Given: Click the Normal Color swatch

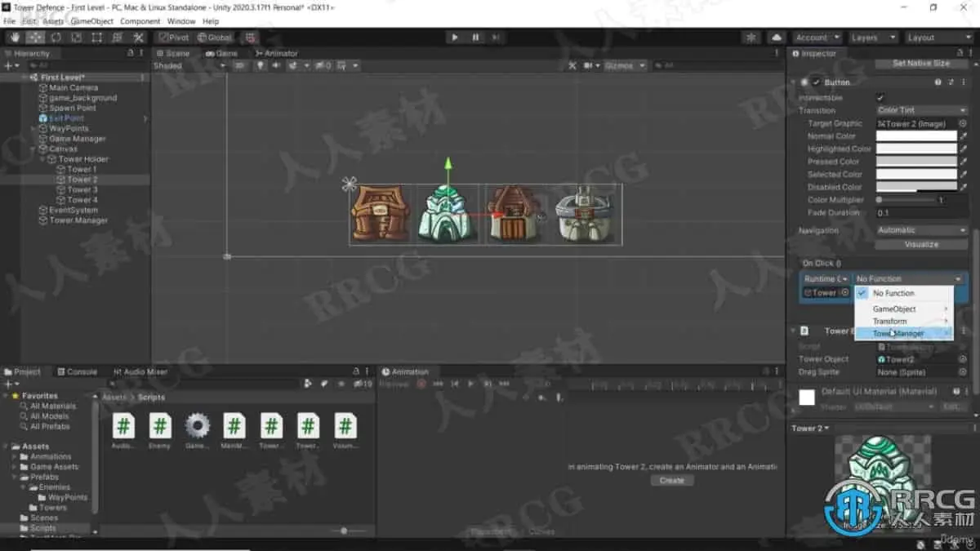Looking at the screenshot, I should coord(916,136).
